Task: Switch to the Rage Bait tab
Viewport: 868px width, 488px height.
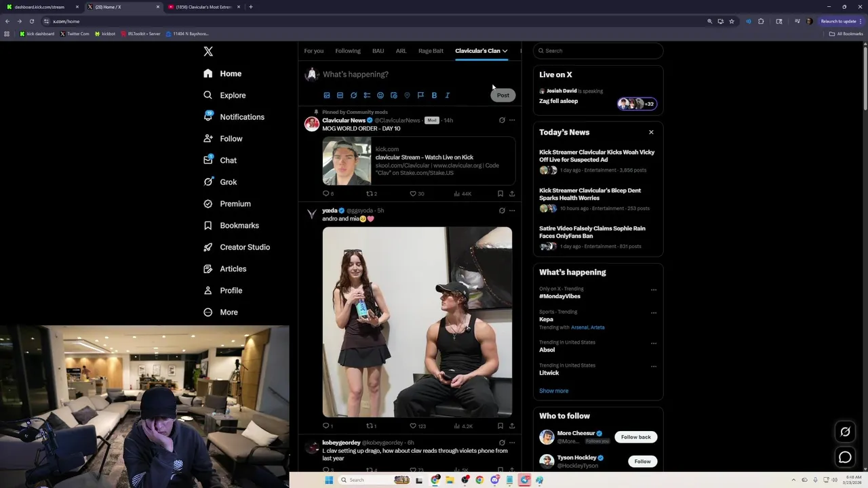Action: pyautogui.click(x=431, y=51)
